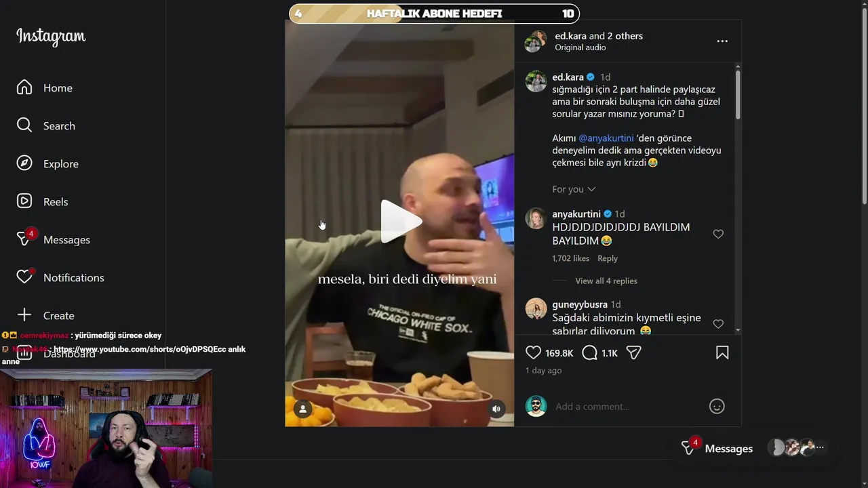Expand the For you comment filter
The image size is (868, 488).
(574, 189)
